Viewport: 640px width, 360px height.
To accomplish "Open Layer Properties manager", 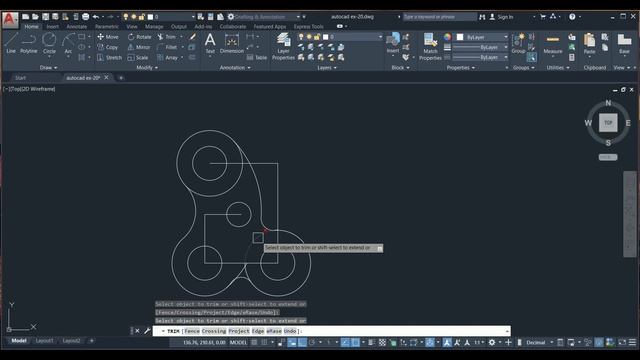I will [283, 47].
